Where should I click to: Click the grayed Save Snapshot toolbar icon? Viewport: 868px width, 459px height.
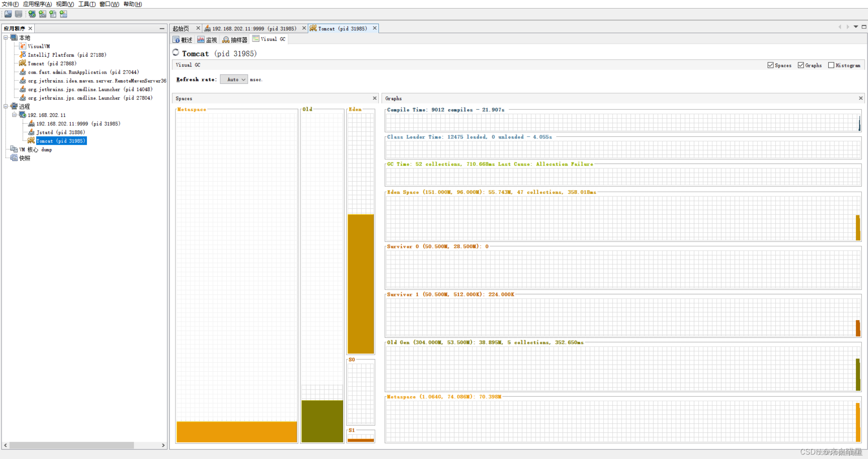19,14
